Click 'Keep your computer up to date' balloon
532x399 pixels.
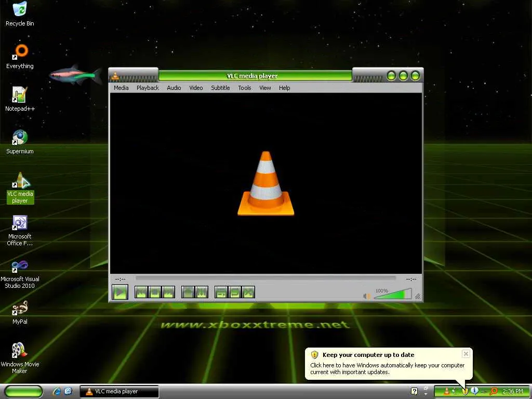[368, 355]
